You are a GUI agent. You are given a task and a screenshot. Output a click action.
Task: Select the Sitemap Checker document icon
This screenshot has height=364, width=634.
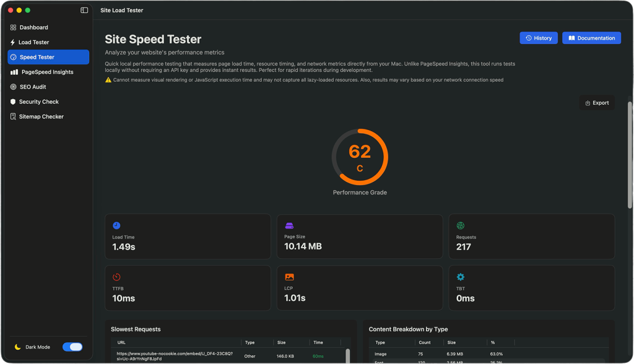13,116
